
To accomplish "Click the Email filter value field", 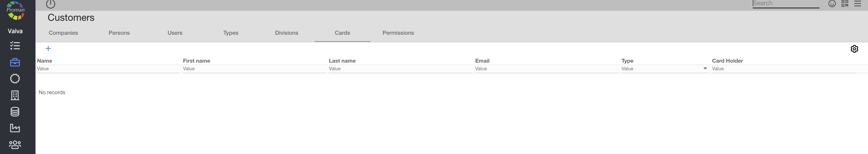I will tap(546, 69).
